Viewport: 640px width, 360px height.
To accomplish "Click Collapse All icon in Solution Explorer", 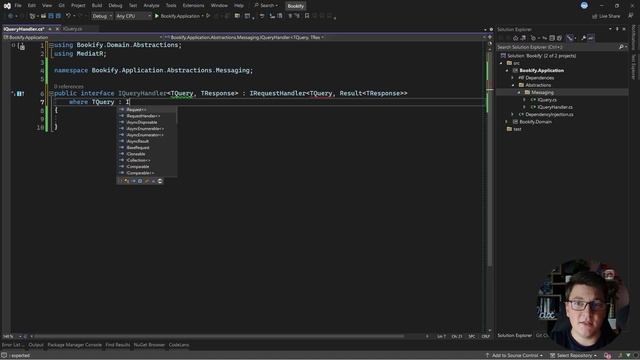I will (x=552, y=38).
